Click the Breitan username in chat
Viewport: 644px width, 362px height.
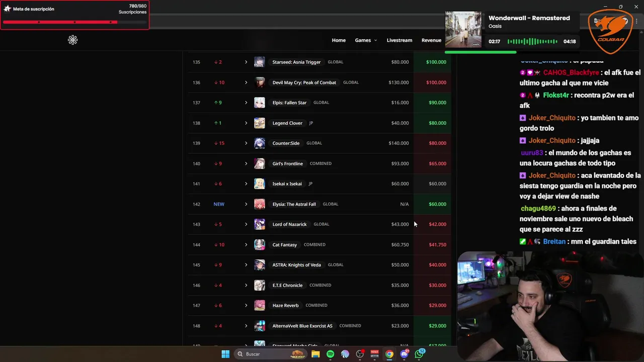(x=554, y=241)
